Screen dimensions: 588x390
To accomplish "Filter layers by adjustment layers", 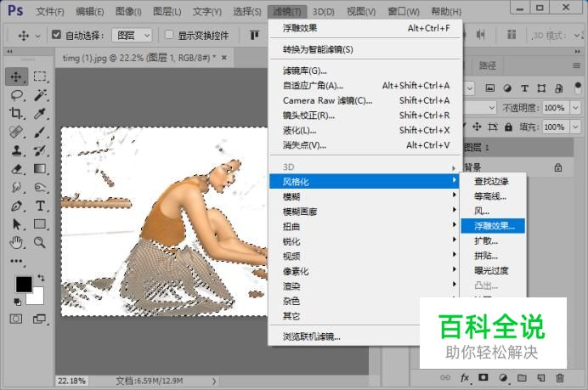I will (507, 88).
